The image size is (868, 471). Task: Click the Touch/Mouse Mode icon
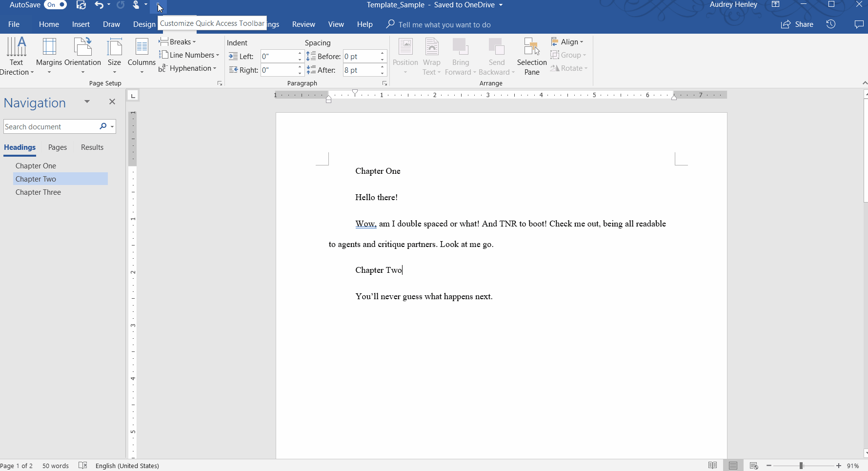click(136, 5)
